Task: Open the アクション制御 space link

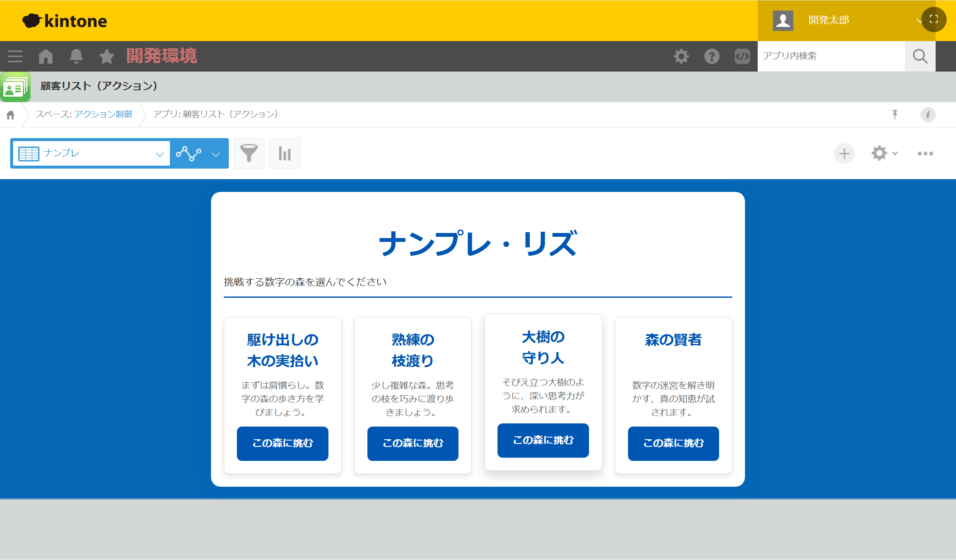Action: tap(103, 114)
